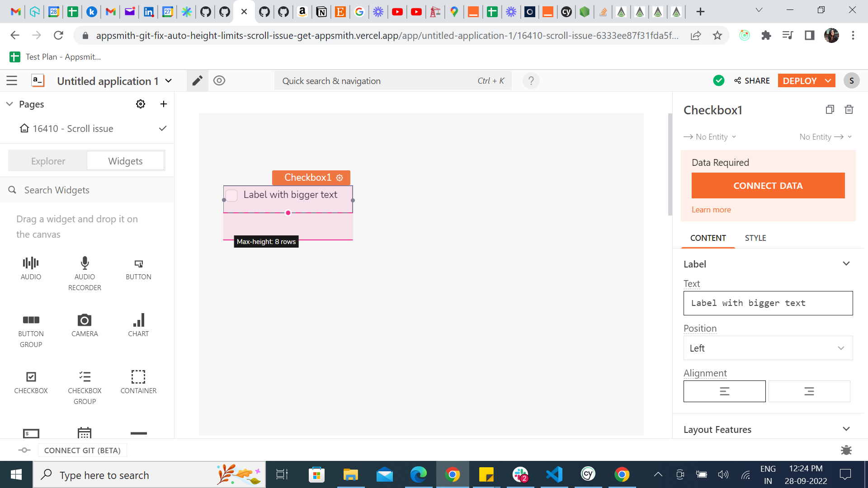Click the copy widget icon in property pane
Viewport: 868px width, 488px height.
pos(830,110)
